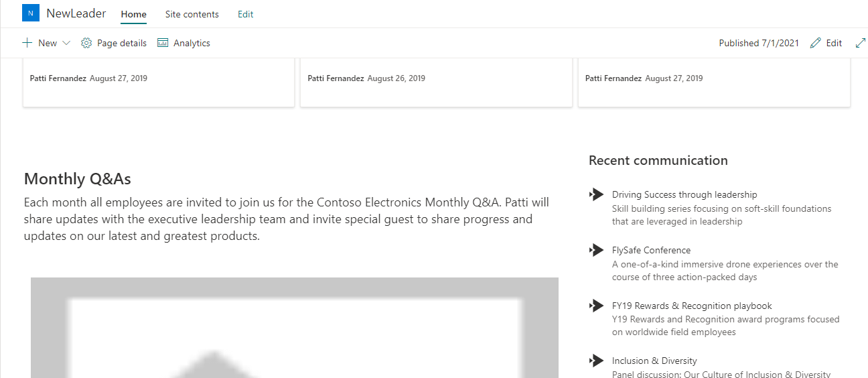Open Driving Success through leadership link
Screen dimensions: 868x378
[684, 194]
